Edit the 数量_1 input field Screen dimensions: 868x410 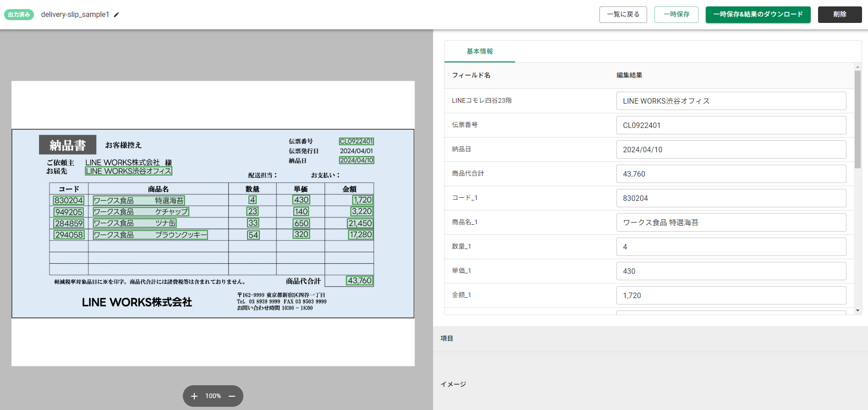[731, 247]
